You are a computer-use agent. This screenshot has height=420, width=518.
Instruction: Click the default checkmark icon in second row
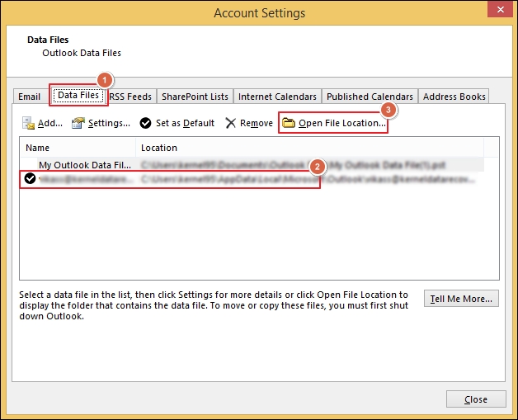(30, 179)
